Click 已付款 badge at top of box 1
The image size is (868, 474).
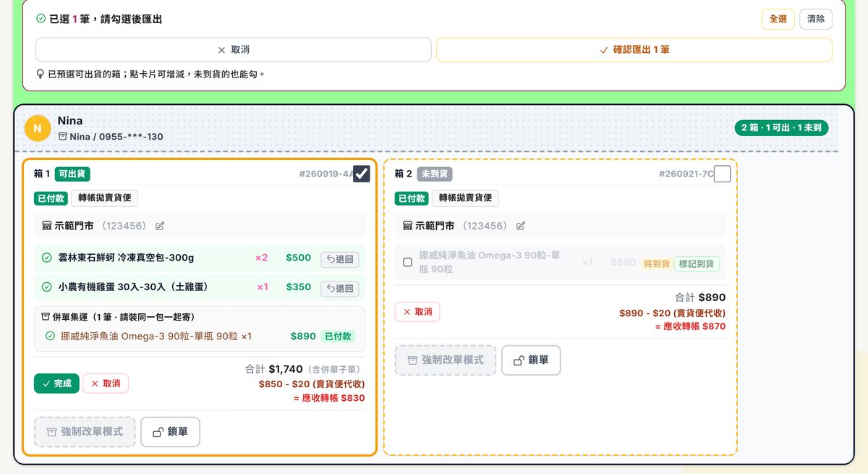click(x=49, y=198)
